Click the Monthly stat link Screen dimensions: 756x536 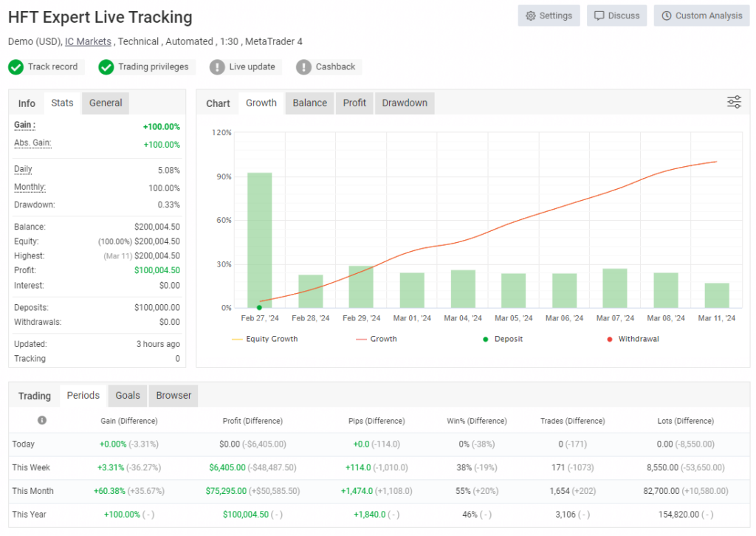(x=29, y=186)
